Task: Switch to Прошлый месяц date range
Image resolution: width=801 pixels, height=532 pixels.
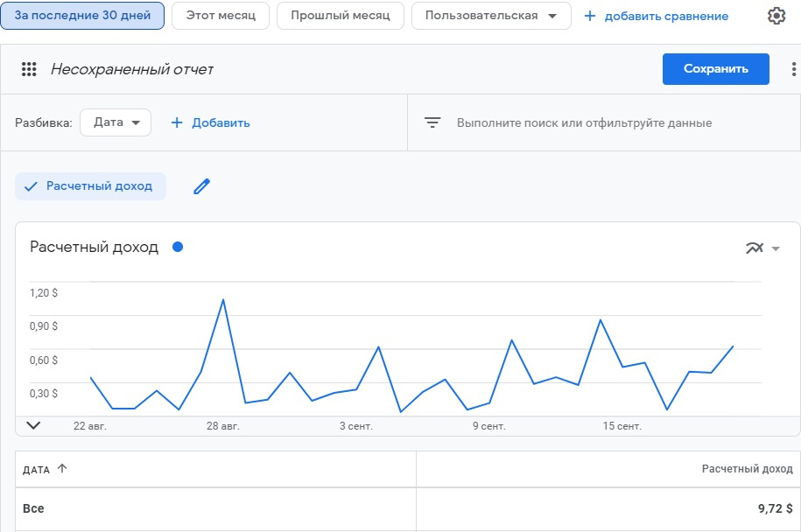Action: tap(340, 16)
